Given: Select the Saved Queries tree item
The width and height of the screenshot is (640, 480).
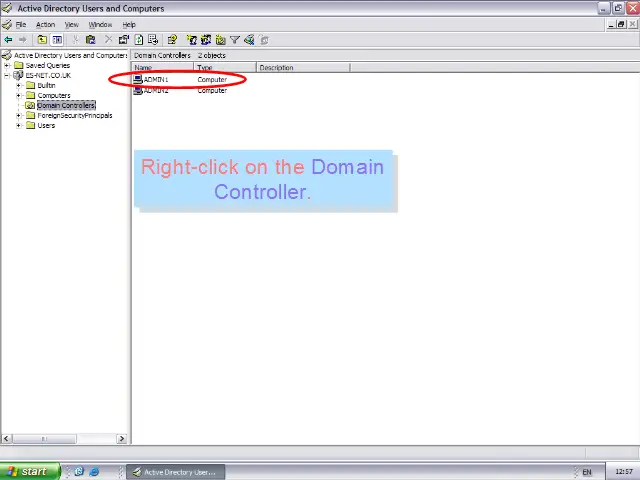Looking at the screenshot, I should tap(48, 65).
